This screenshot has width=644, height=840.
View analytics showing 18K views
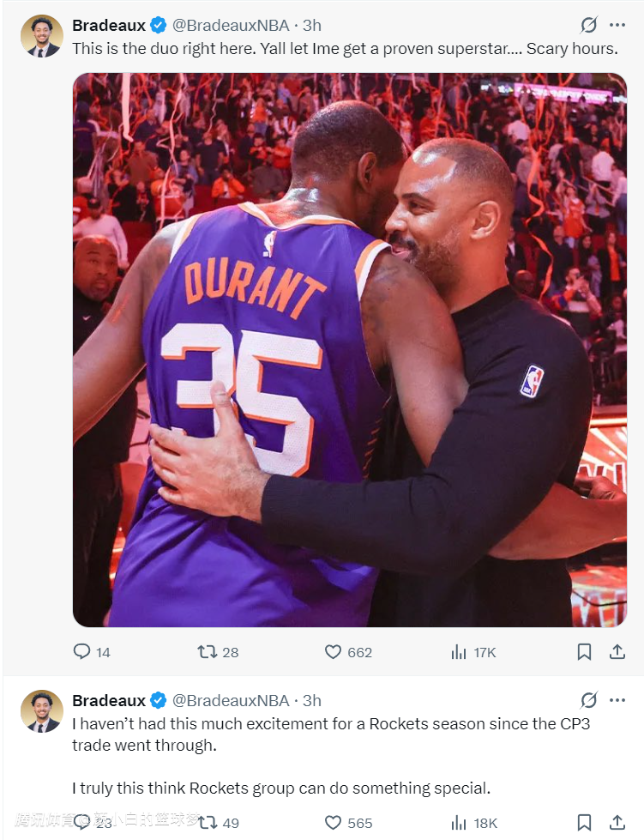(459, 823)
